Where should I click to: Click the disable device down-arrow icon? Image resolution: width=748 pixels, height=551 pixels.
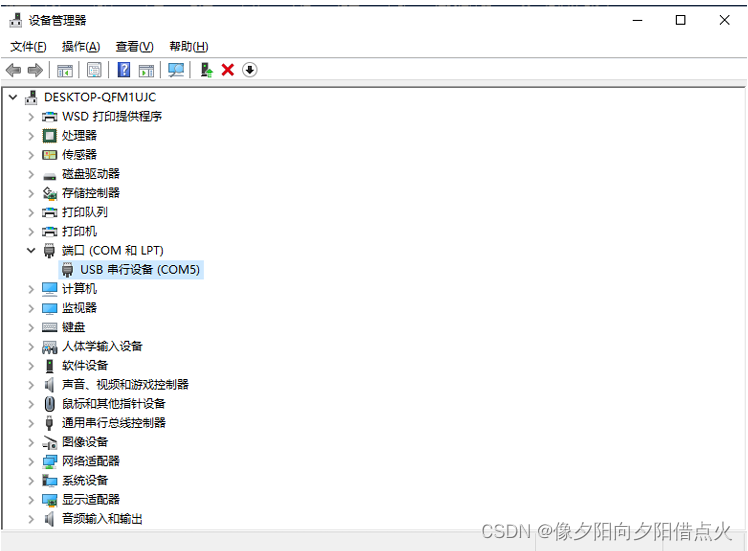coord(249,70)
